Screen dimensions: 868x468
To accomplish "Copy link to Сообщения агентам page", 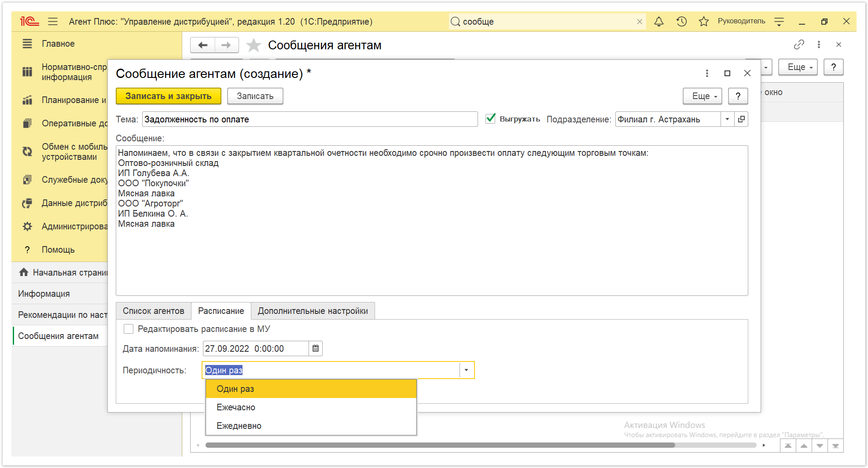I will tap(799, 44).
